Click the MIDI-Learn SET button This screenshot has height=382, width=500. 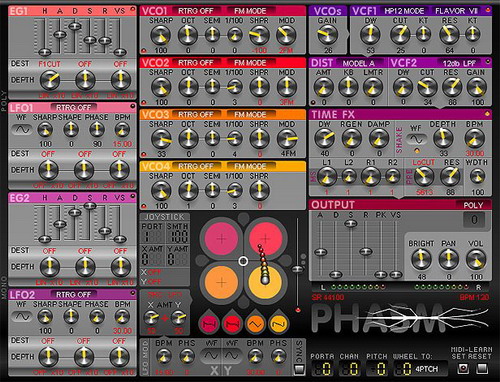point(463,368)
